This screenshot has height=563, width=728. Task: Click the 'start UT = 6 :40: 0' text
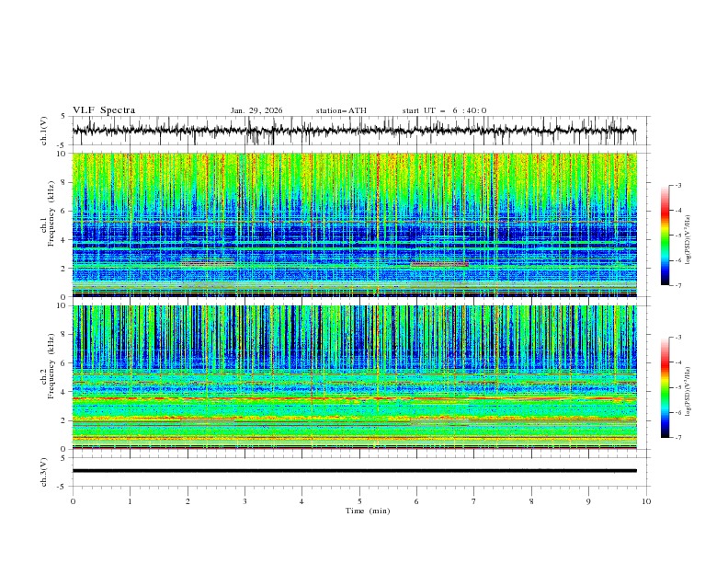tap(444, 110)
